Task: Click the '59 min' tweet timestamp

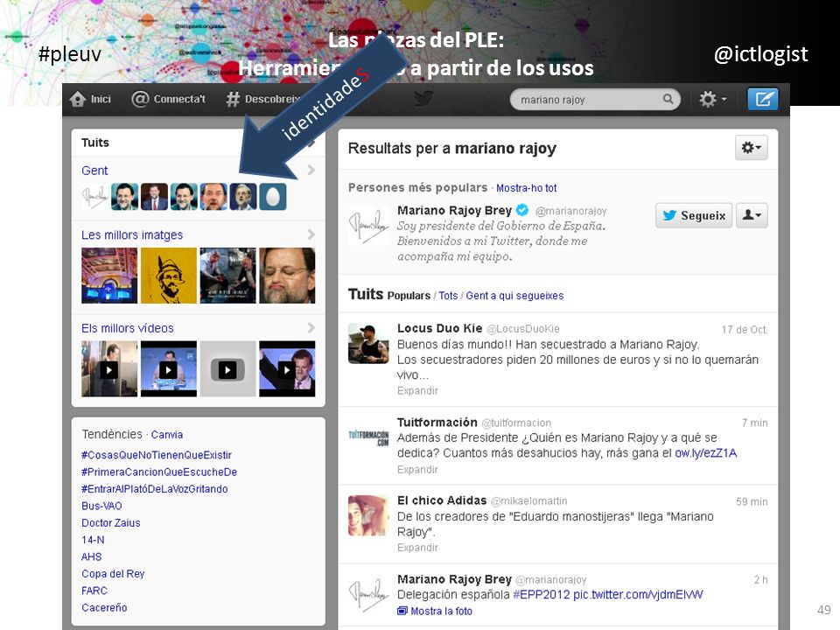Action: tap(752, 501)
